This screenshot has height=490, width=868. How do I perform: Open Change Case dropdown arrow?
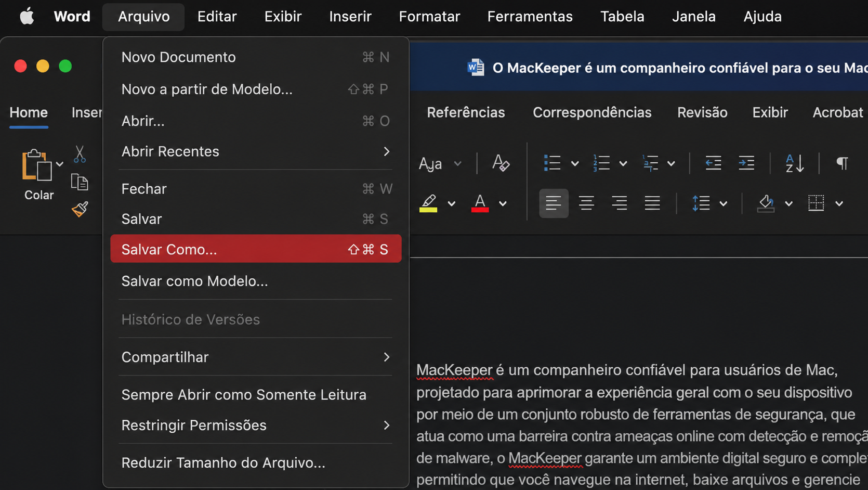coord(457,164)
